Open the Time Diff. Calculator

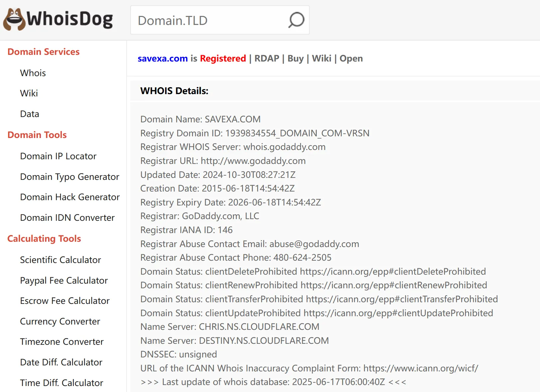[x=61, y=383]
